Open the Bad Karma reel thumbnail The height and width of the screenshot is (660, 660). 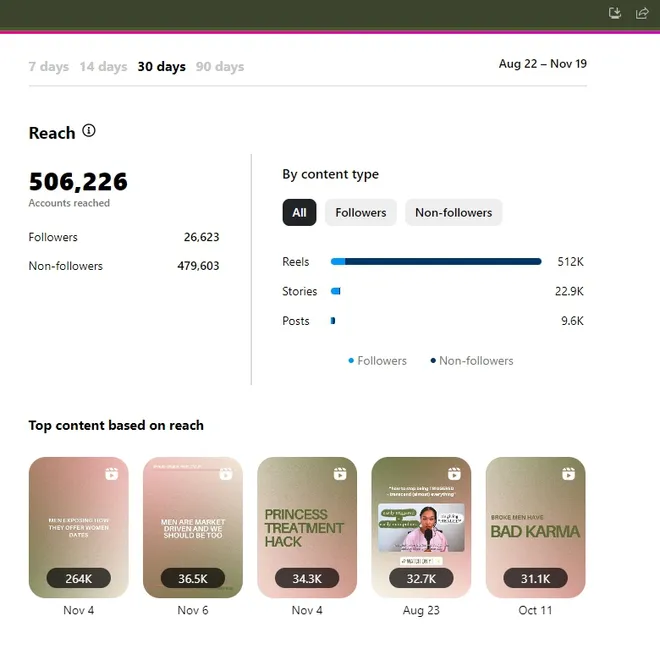535,527
